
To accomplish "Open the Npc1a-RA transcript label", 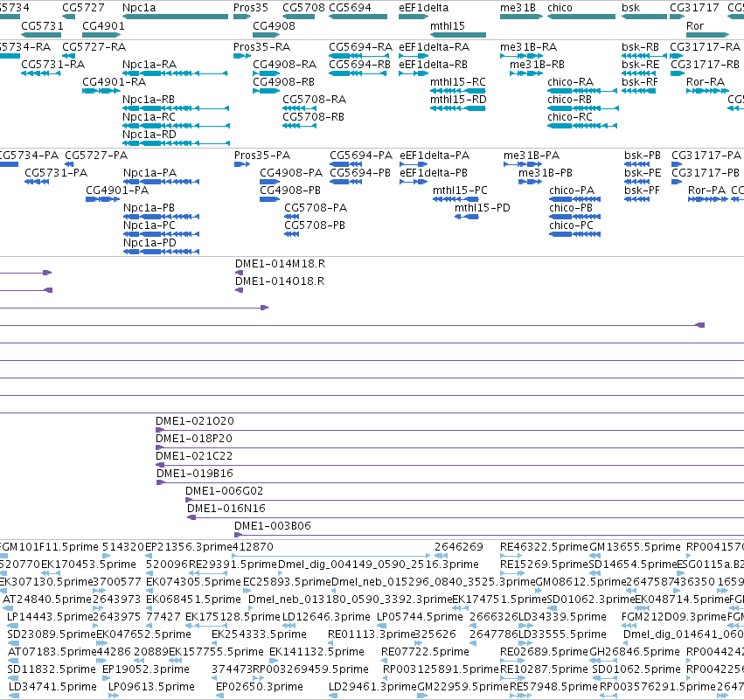I will 149,65.
